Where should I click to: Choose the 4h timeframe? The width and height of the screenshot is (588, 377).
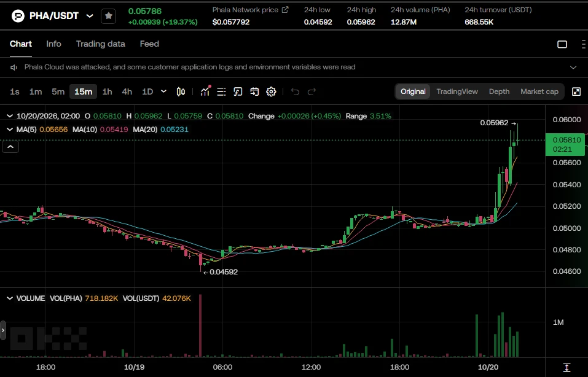127,92
